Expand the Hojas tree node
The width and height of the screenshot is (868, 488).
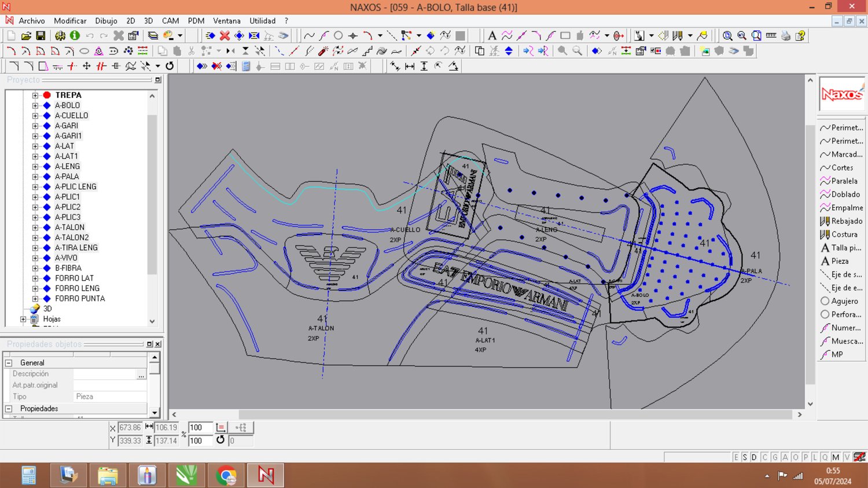[23, 319]
